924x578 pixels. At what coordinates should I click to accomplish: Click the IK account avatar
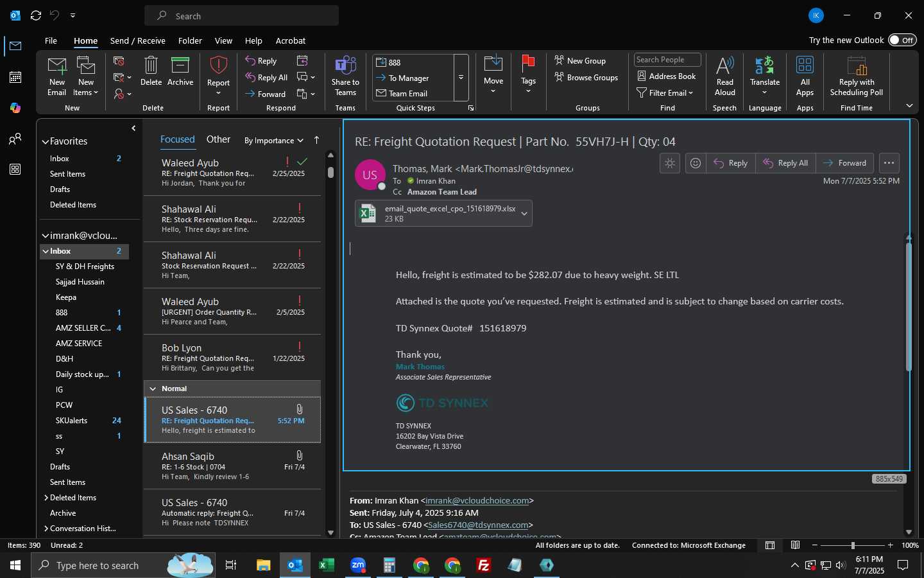pyautogui.click(x=816, y=15)
